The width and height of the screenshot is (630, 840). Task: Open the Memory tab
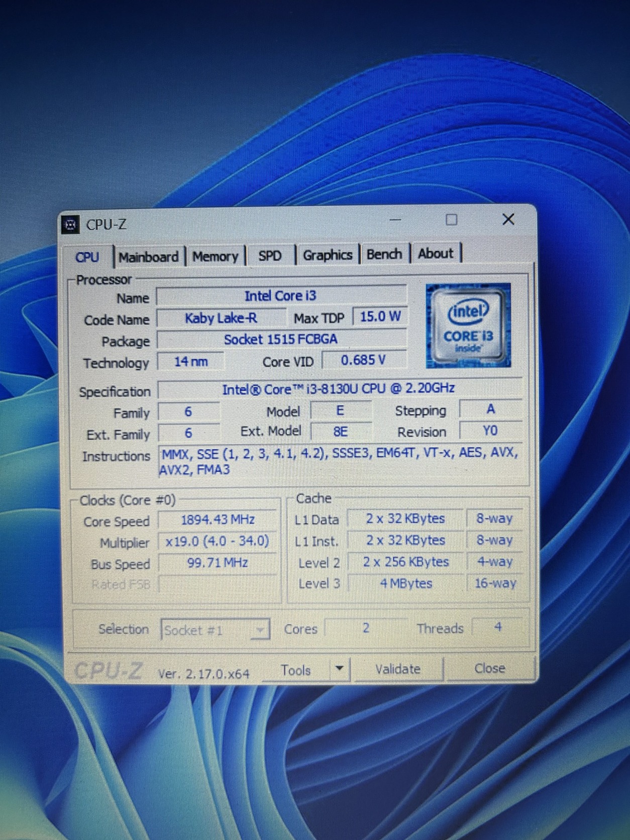(x=216, y=256)
